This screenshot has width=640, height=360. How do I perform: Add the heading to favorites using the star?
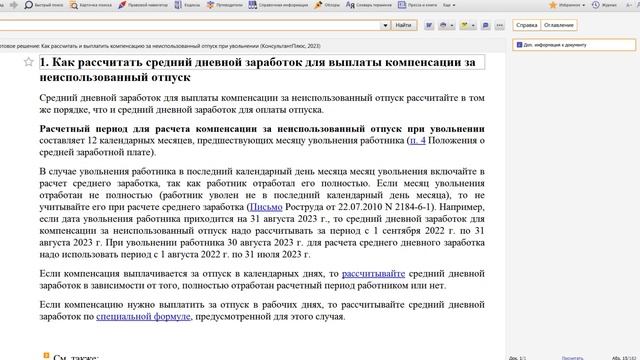(x=28, y=62)
